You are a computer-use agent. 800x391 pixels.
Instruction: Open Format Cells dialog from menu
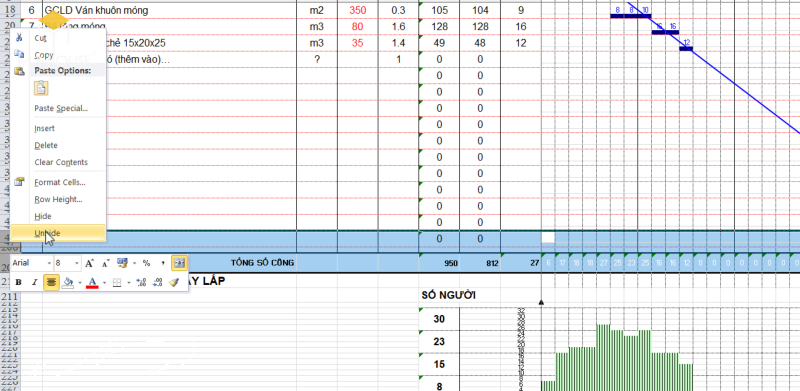point(60,182)
